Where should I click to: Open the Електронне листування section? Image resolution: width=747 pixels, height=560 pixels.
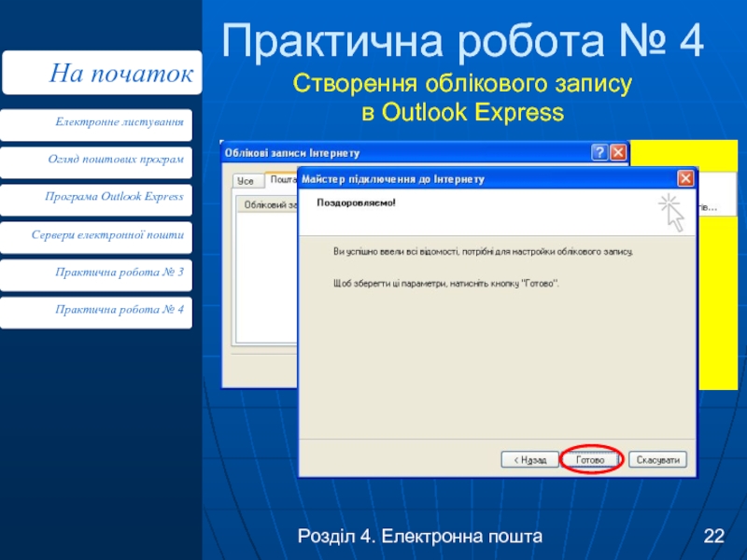96,125
